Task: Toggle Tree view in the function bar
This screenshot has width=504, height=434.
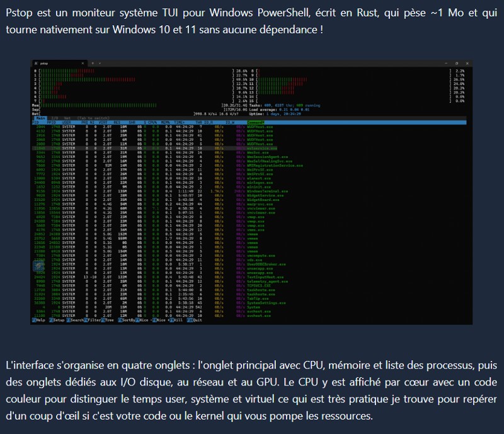Action: coord(107,320)
